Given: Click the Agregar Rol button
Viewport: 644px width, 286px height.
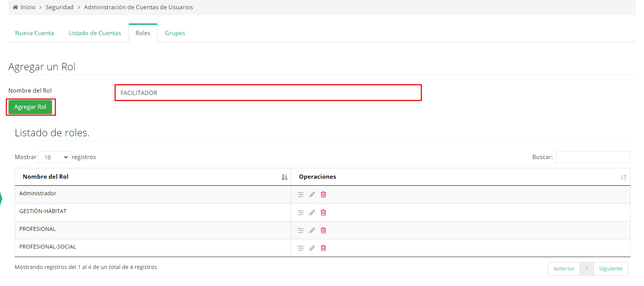Looking at the screenshot, I should (30, 107).
